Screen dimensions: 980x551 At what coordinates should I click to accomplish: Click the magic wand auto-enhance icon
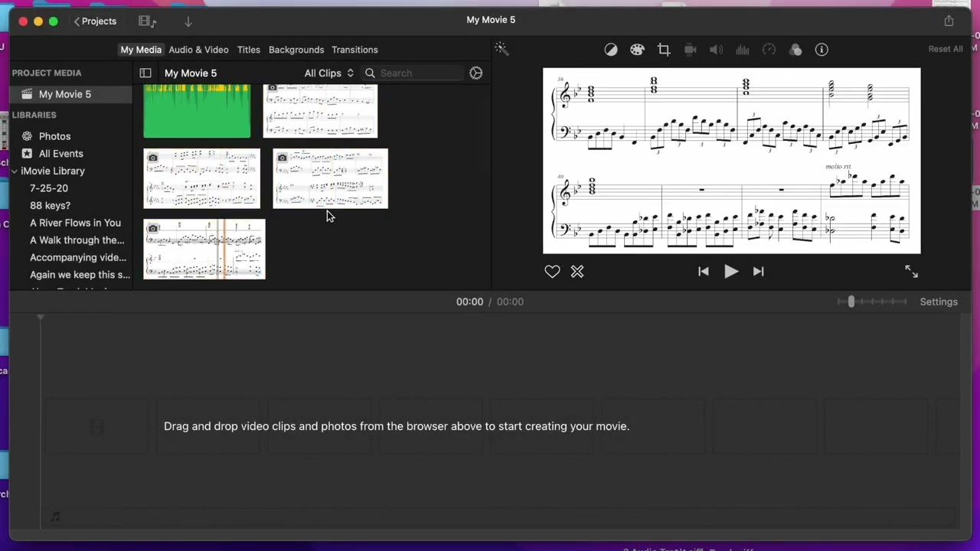[501, 49]
